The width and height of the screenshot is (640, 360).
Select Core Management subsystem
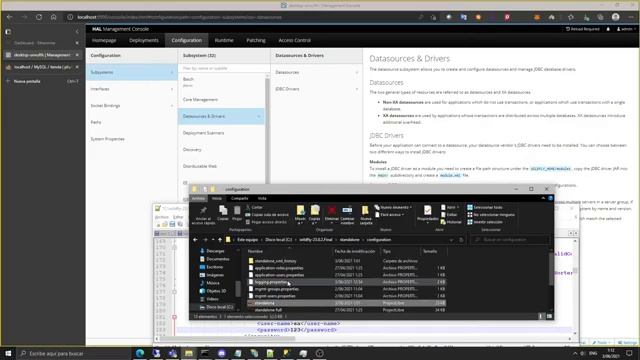coord(221,99)
